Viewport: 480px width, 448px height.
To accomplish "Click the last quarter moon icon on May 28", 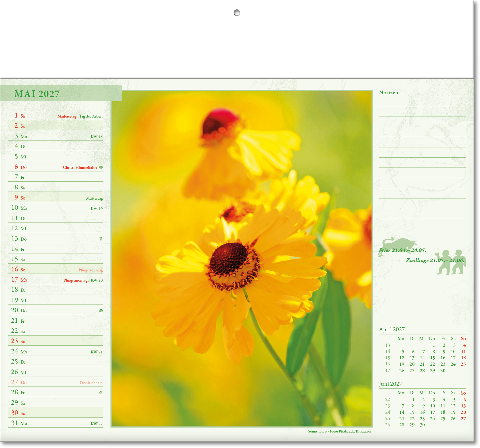I will (x=101, y=393).
